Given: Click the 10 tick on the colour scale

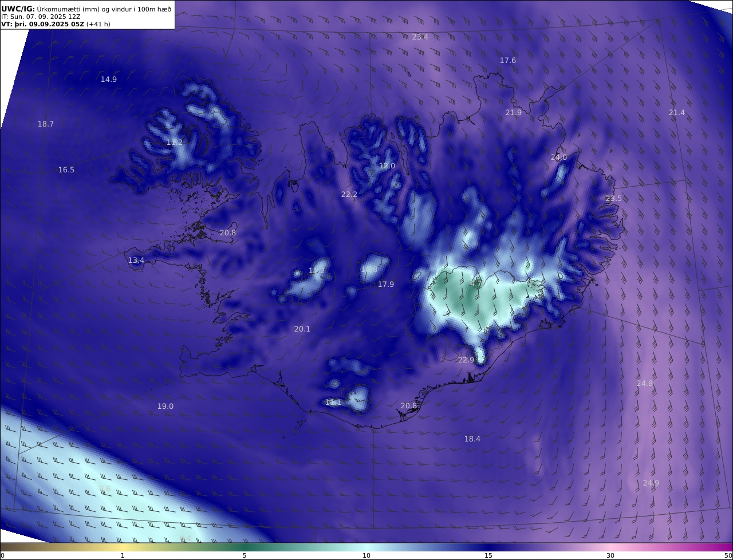Looking at the screenshot, I should 366,555.
